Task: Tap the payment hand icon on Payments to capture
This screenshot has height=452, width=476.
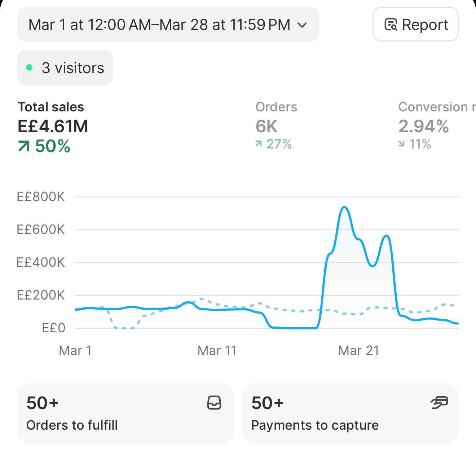Action: tap(439, 403)
